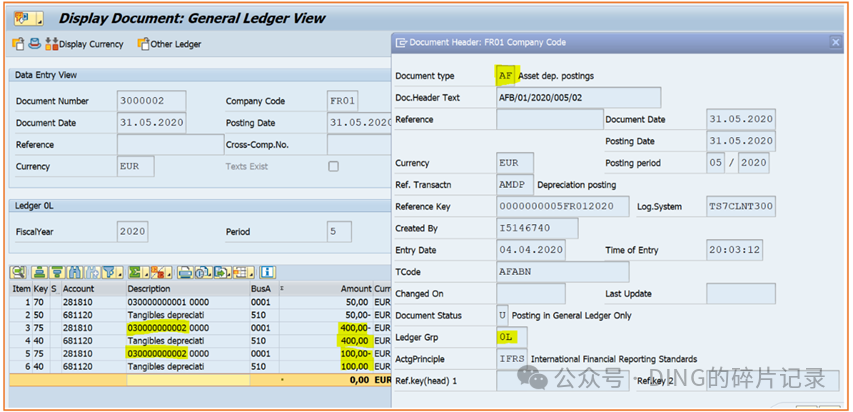Image resolution: width=853 pixels, height=412 pixels.
Task: Click the Display Currency toolbar button
Action: tap(84, 44)
